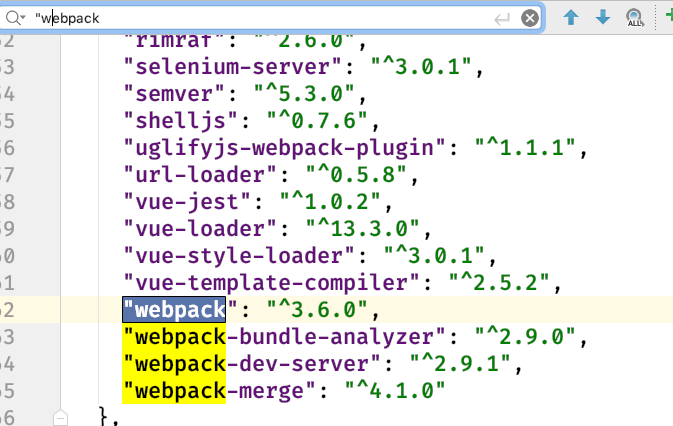The height and width of the screenshot is (426, 673).
Task: Click the "vue-template-compiler" key text
Action: [272, 283]
